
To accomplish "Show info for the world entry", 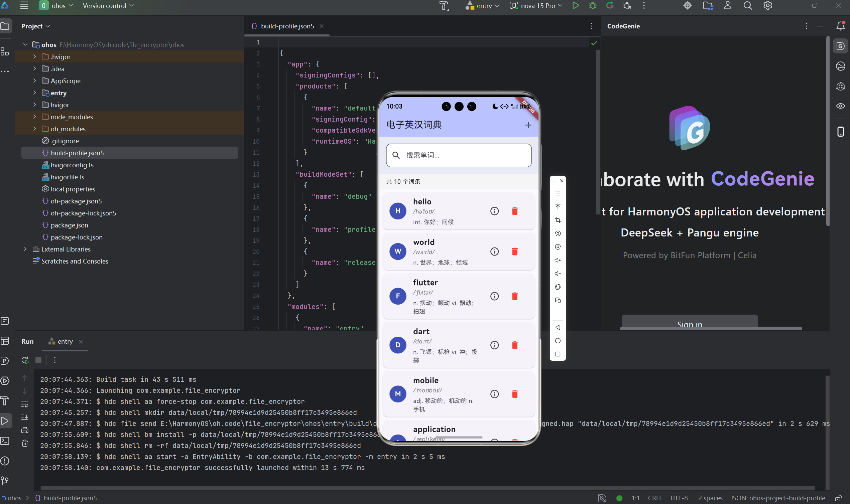I will click(x=494, y=251).
